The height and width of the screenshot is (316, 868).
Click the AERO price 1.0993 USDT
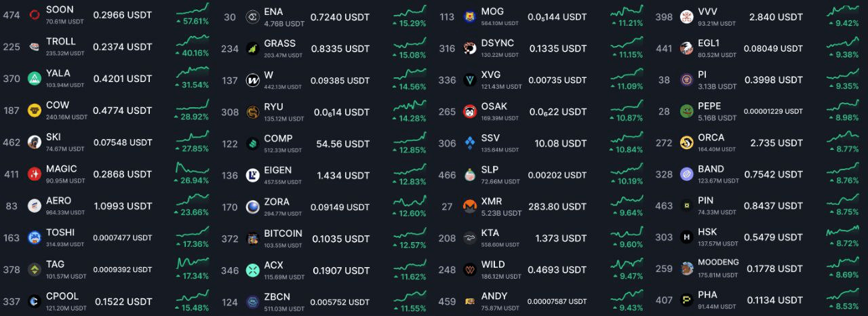[123, 205]
